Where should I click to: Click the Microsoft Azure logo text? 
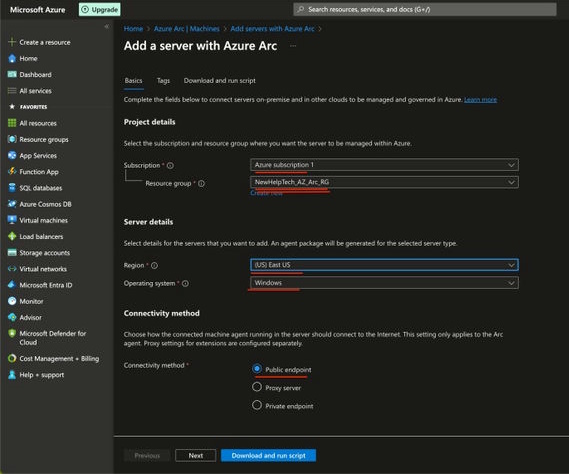(38, 10)
